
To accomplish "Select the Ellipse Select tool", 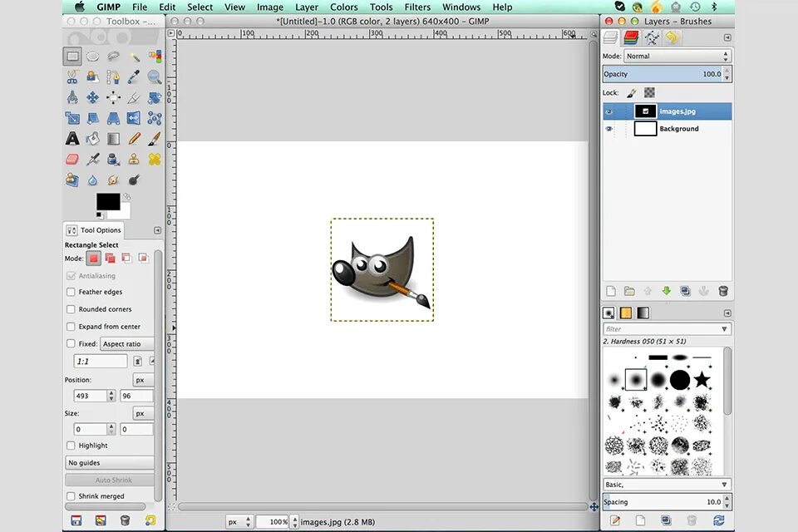I will pyautogui.click(x=92, y=57).
